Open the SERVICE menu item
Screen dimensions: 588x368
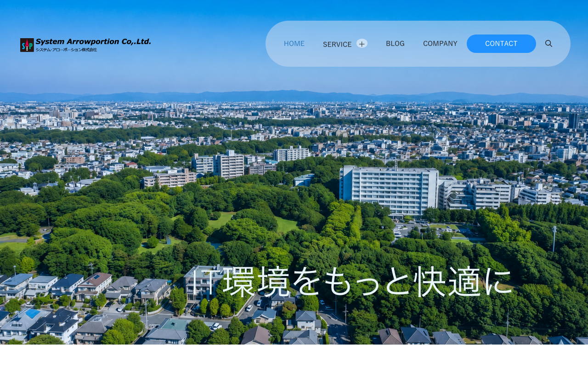[337, 44]
